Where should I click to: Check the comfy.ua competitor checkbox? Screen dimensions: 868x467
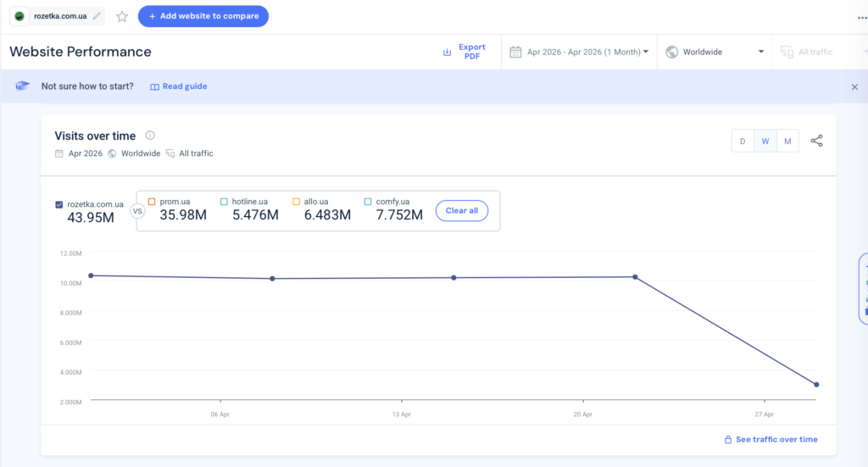point(368,202)
